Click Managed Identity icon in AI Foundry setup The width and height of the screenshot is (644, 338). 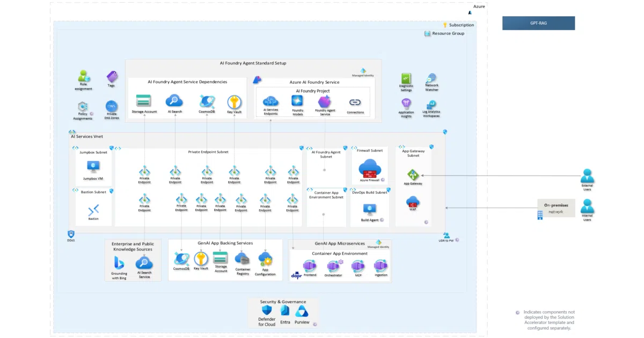[x=363, y=70]
